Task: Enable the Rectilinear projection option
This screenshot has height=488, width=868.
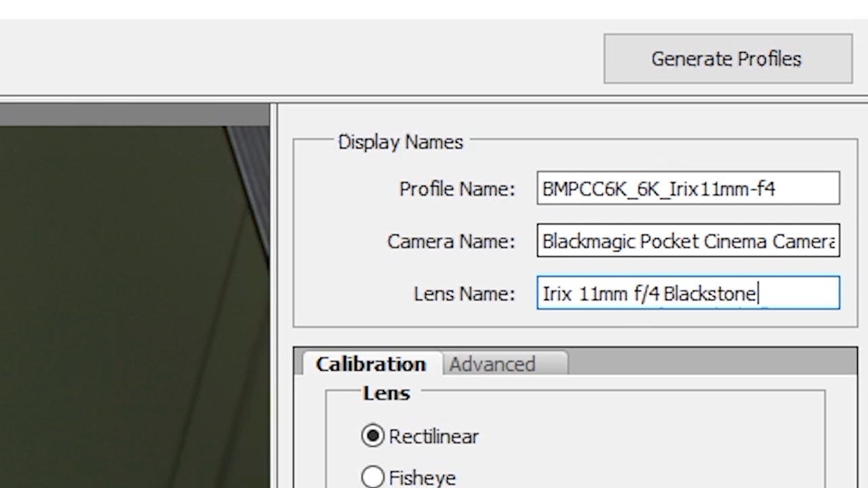Action: click(372, 436)
